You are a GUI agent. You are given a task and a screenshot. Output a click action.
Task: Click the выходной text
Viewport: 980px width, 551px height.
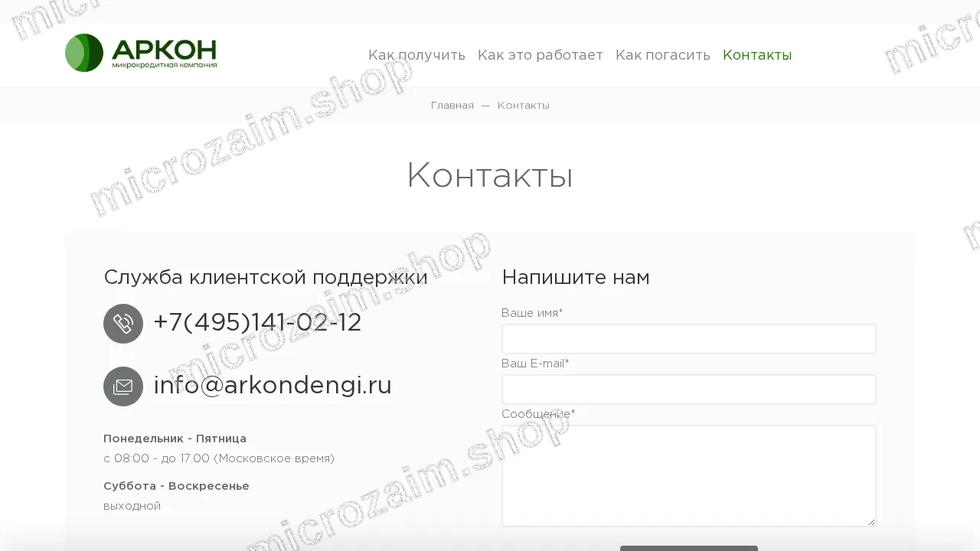coord(132,507)
